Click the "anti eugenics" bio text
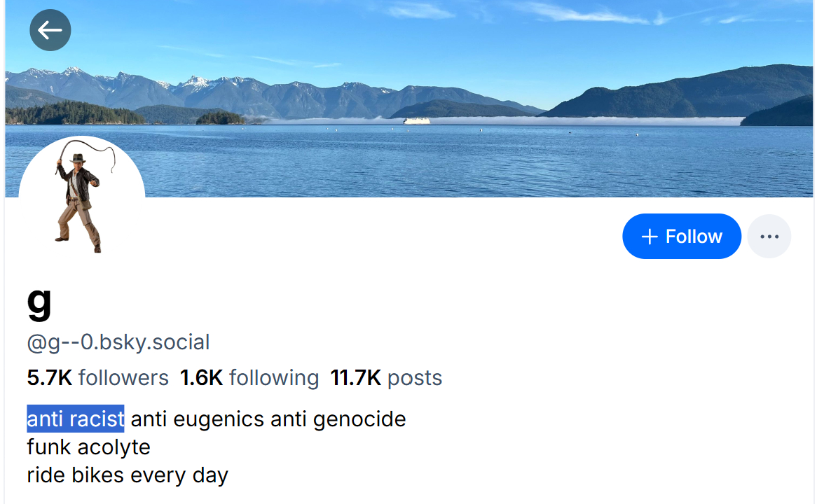The height and width of the screenshot is (504, 817). [198, 419]
